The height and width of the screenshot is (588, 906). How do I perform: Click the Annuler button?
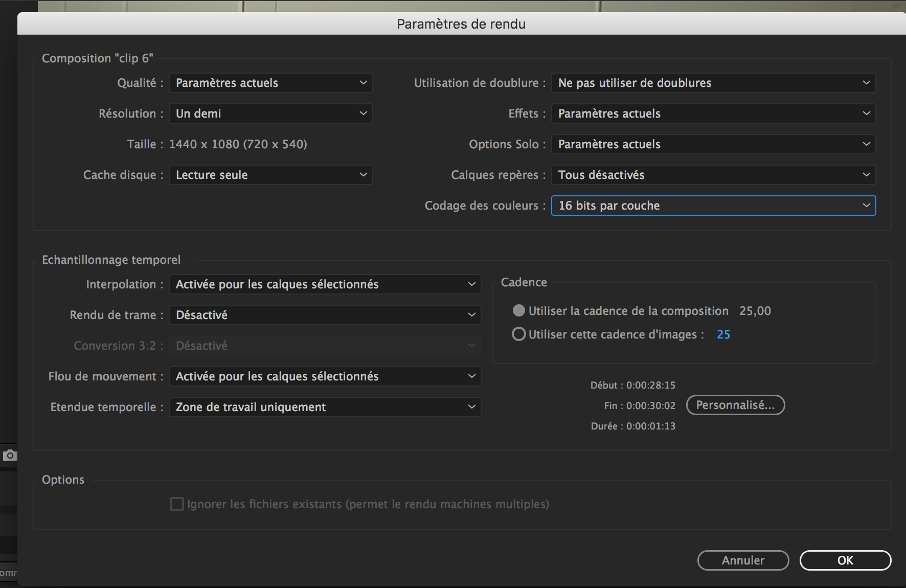pyautogui.click(x=743, y=560)
